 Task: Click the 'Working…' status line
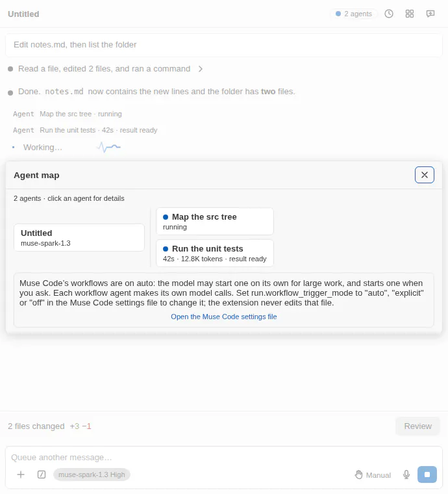tap(43, 148)
